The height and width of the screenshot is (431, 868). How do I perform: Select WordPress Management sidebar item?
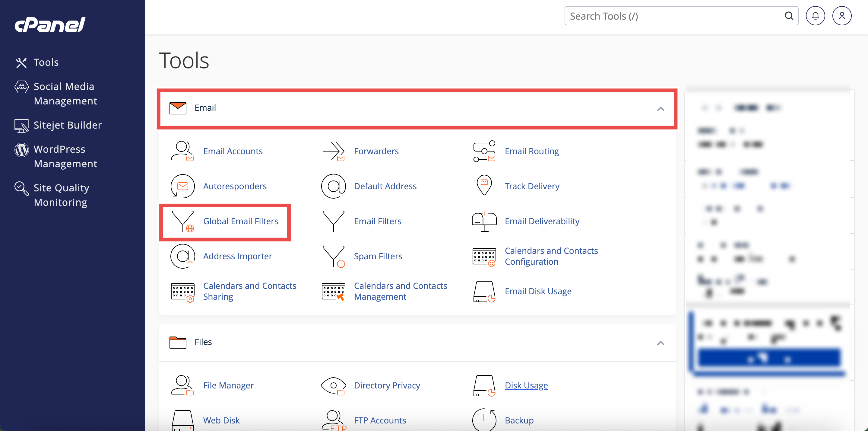65,156
